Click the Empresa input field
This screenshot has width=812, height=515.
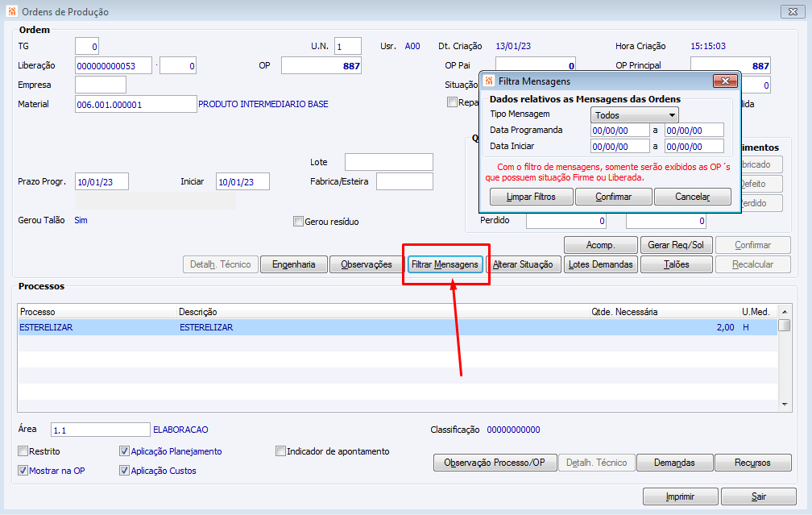[x=101, y=85]
